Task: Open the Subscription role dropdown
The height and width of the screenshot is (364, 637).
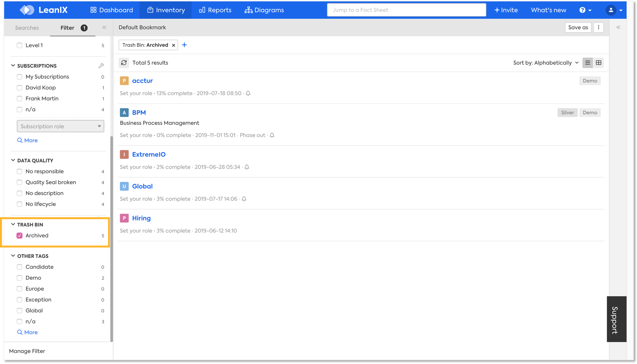Action: pyautogui.click(x=60, y=126)
